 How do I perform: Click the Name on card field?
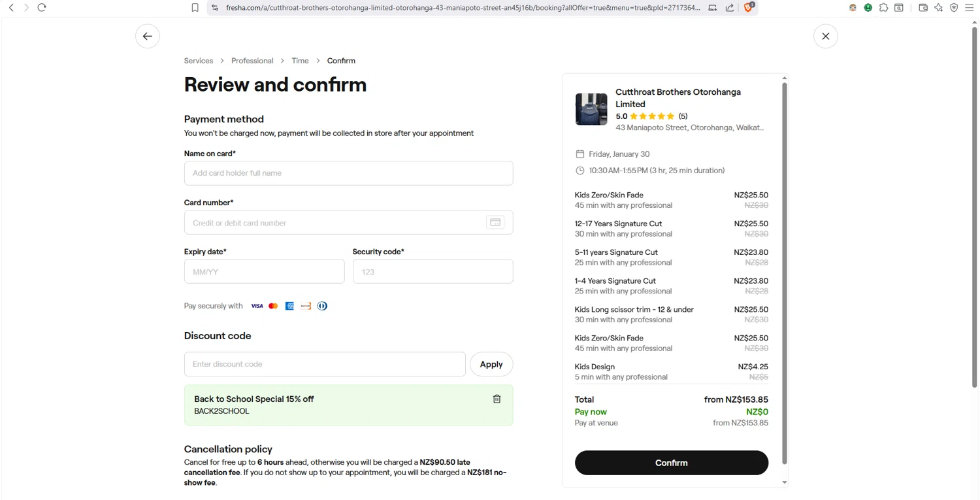348,173
